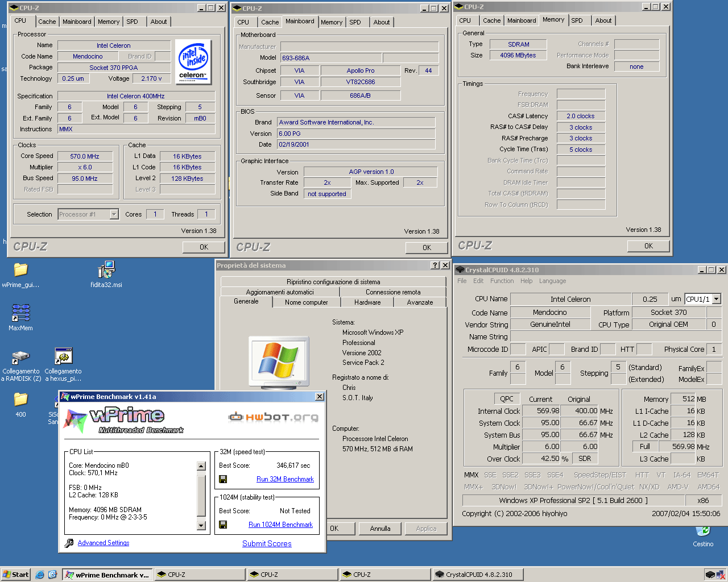Switch to the About tab in the CPU-Z Memory window
Viewport: 728px width, 582px height.
coord(603,20)
